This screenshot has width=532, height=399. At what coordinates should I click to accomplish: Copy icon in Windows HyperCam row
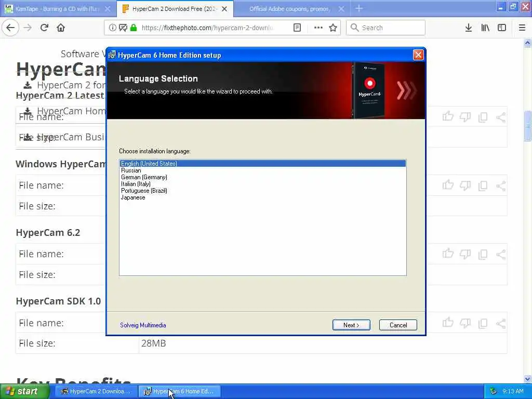click(483, 186)
